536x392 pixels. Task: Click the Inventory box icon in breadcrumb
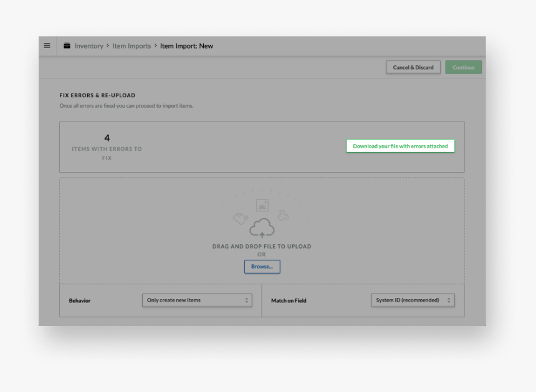click(x=67, y=45)
